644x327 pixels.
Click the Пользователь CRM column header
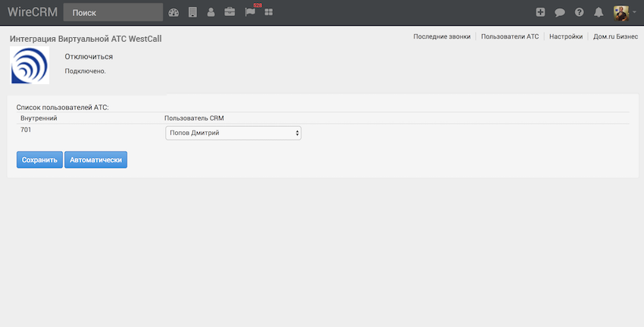tap(194, 118)
